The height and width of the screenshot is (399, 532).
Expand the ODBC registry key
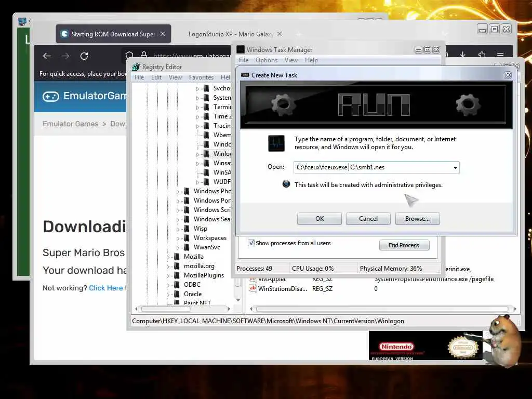click(x=168, y=285)
